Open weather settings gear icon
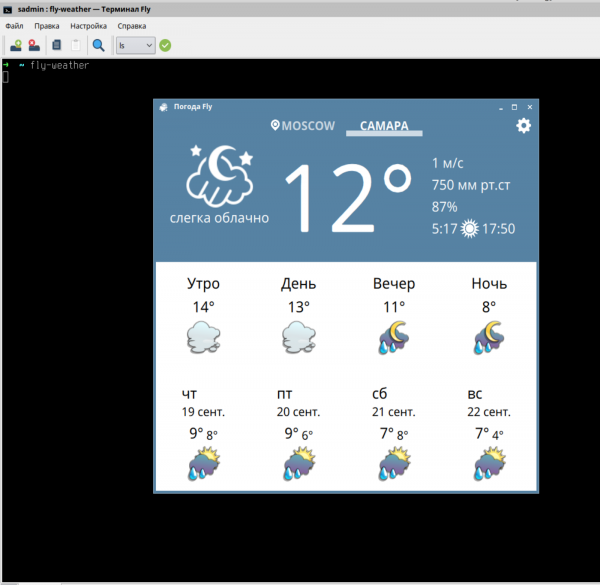Image resolution: width=600 pixels, height=585 pixels. (523, 126)
